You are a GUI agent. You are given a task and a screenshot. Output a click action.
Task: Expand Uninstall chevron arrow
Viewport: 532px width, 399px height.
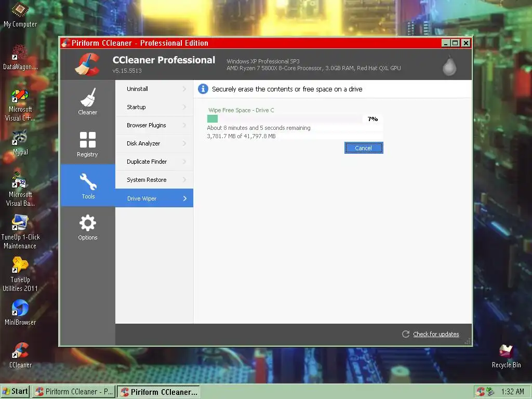point(184,89)
